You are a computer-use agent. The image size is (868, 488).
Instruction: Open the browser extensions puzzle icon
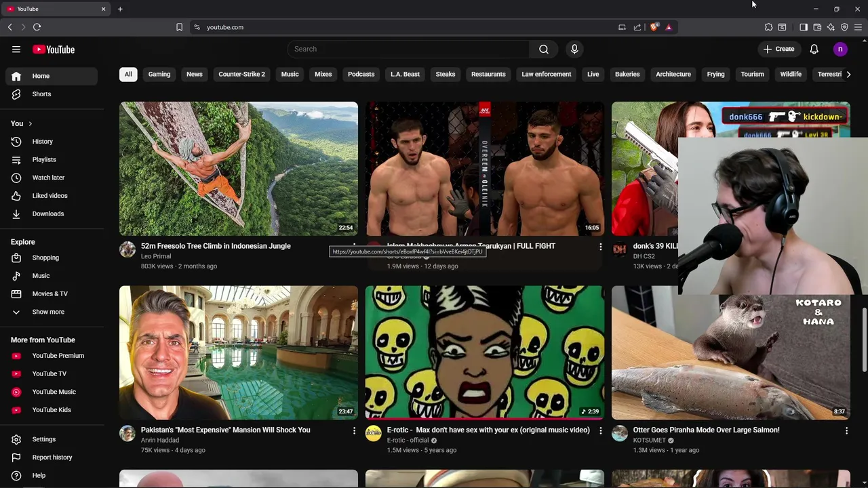[768, 27]
